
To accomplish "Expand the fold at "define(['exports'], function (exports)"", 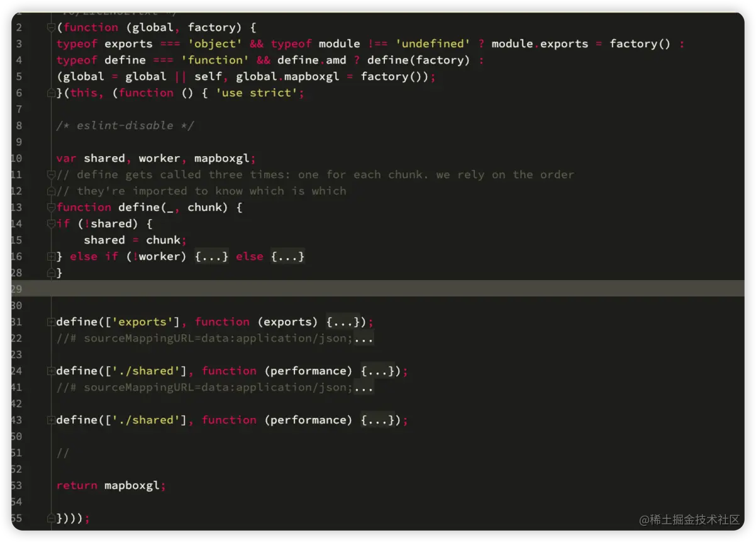I will [50, 322].
